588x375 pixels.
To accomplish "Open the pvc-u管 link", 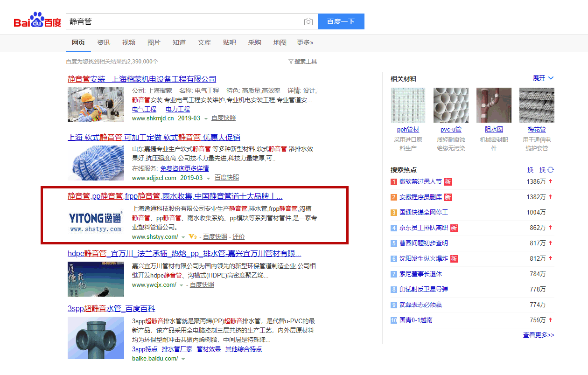I will coord(451,130).
